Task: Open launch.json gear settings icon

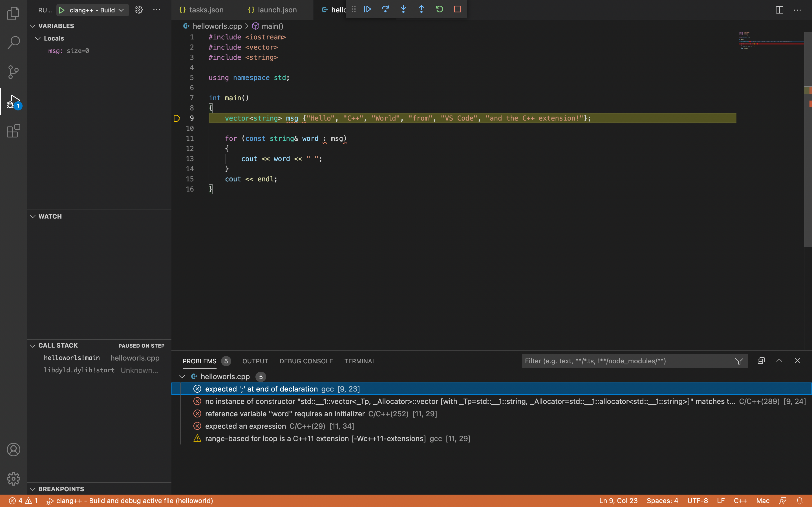Action: coord(139,10)
